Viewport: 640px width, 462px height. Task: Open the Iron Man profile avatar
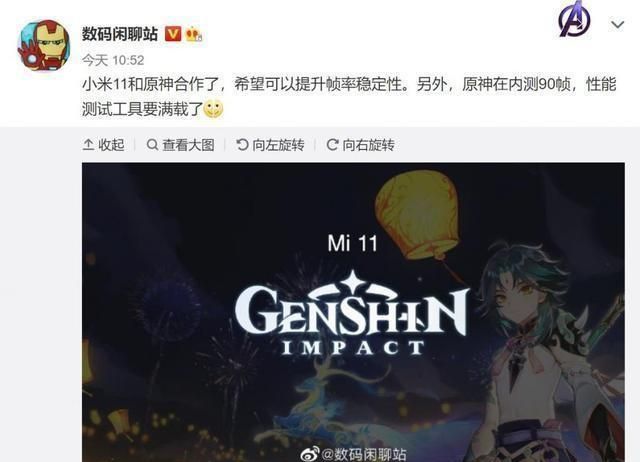click(x=43, y=45)
